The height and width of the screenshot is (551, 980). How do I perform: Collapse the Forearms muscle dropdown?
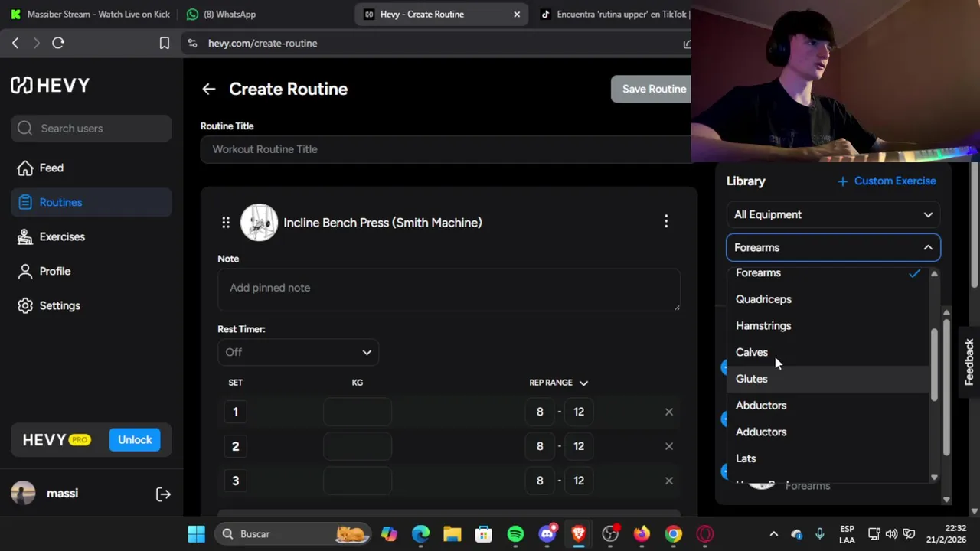click(833, 247)
